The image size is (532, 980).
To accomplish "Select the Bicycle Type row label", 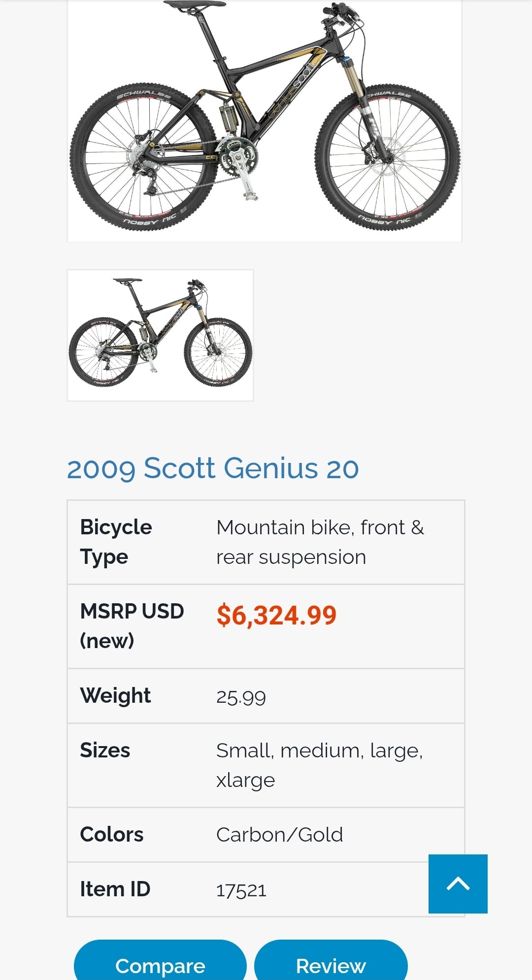I will point(116,542).
